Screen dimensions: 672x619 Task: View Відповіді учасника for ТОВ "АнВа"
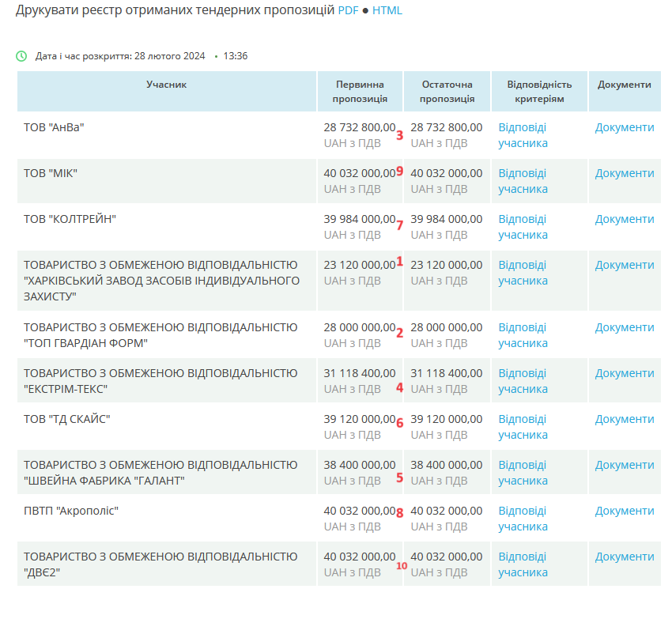pos(523,135)
